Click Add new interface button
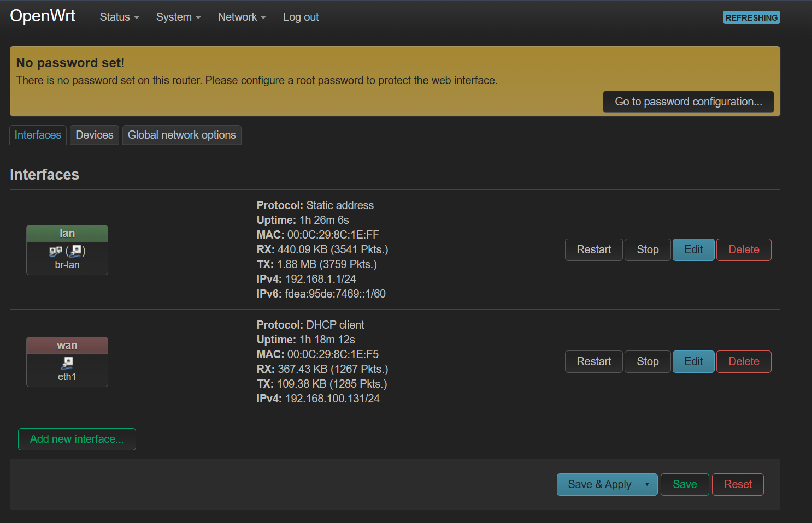 (x=77, y=439)
